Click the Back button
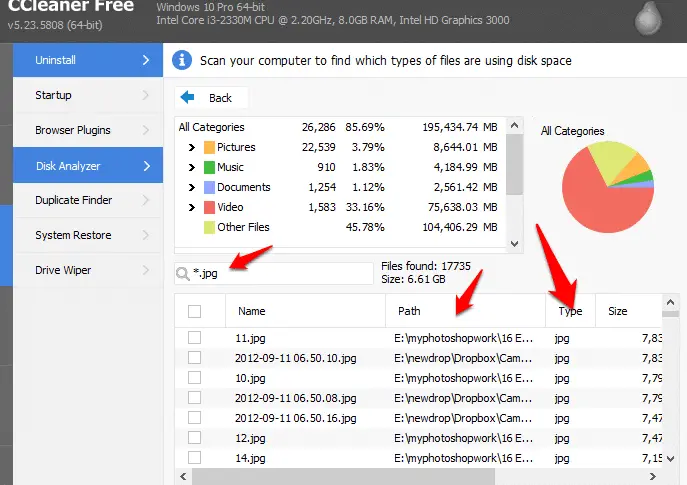Screen dimensions: 687x485 pos(211,97)
